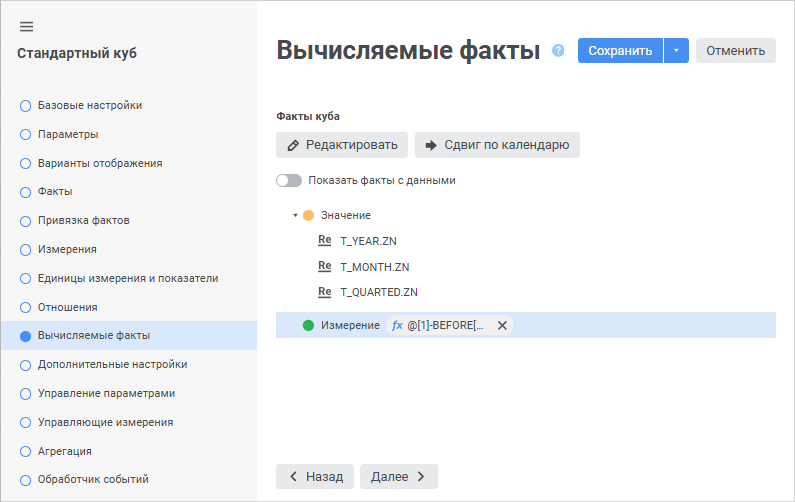Select the Базовые настройки radio step

25,105
